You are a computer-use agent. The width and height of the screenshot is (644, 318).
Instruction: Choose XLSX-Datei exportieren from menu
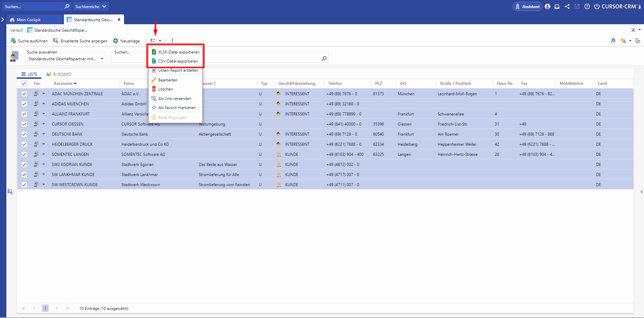[178, 52]
